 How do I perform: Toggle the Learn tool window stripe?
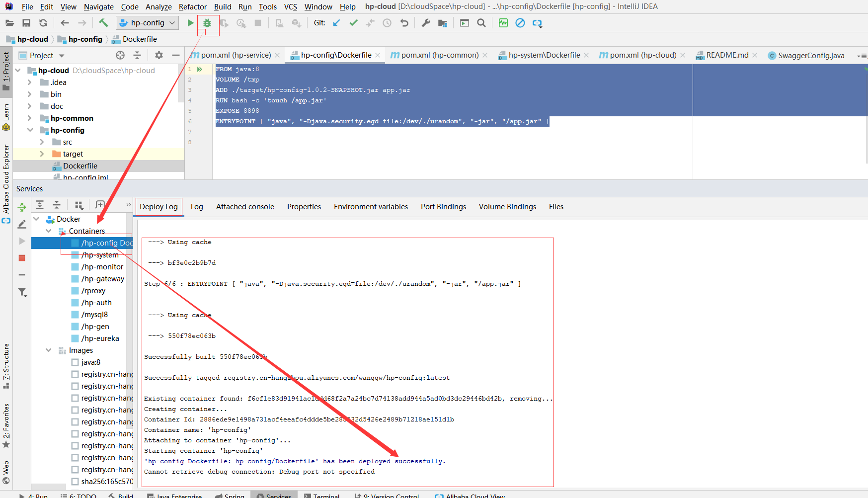click(6, 117)
